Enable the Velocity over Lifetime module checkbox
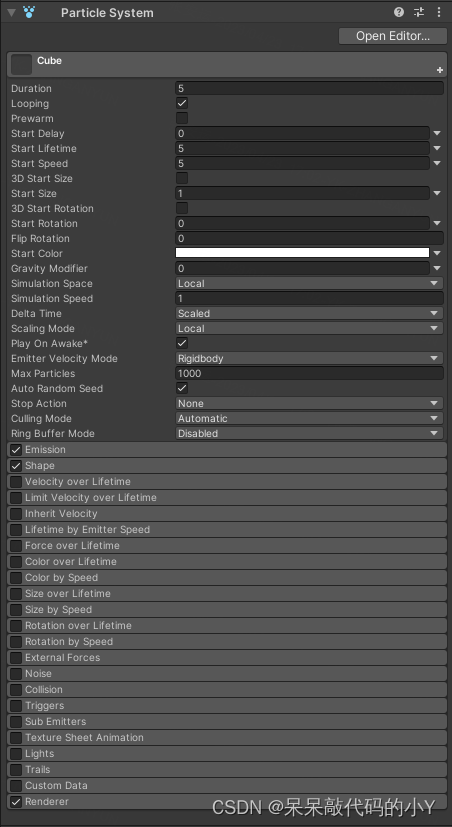 tap(16, 482)
